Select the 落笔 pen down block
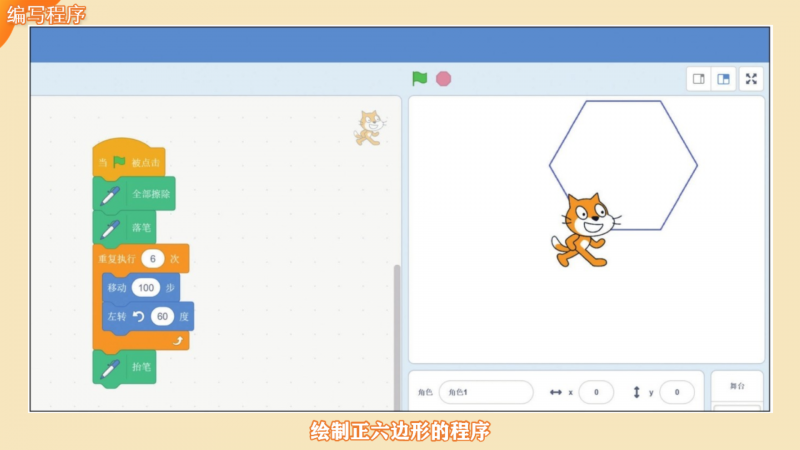Screen dimensions: 800x450 click(x=124, y=228)
